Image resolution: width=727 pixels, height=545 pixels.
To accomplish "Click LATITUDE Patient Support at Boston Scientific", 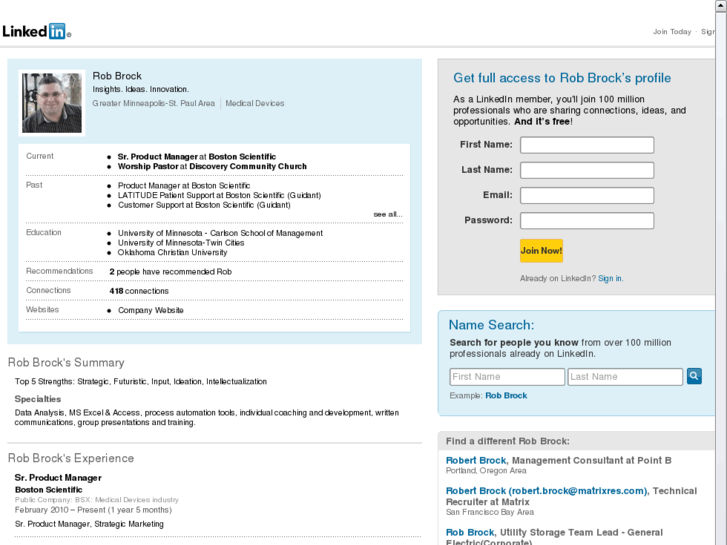I will (x=219, y=195).
